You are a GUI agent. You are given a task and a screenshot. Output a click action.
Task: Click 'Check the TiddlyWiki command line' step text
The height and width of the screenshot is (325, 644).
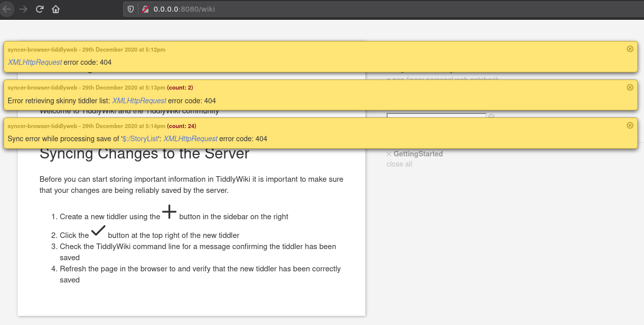(198, 252)
